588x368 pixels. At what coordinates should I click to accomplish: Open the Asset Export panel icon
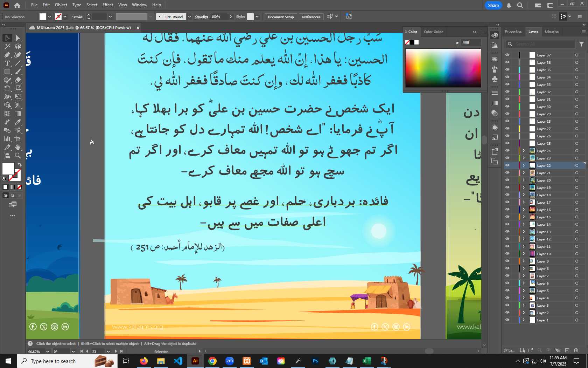coord(495,151)
